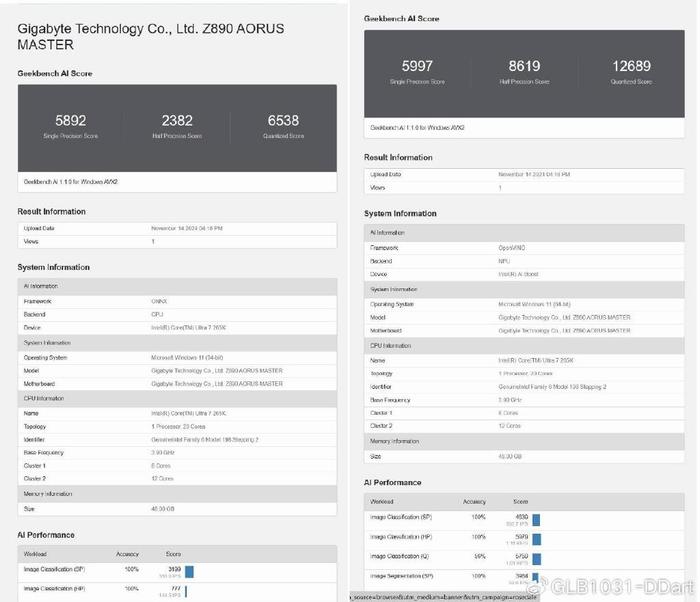700x602 pixels.
Task: Click the Base Frequency value in the NPU result
Action: tap(510, 400)
